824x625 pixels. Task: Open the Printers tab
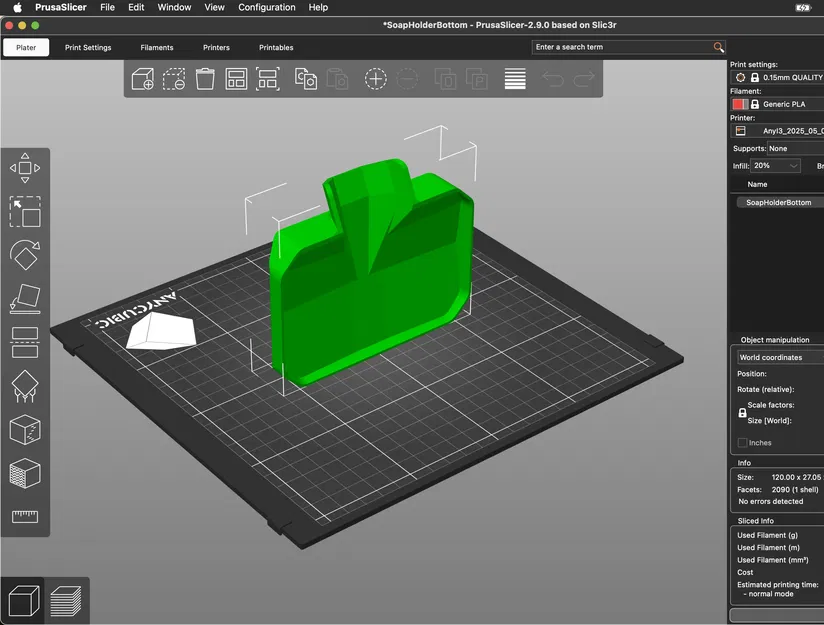click(216, 47)
